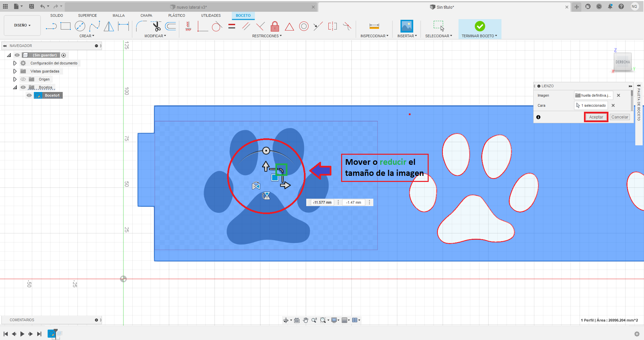The image size is (644, 340).
Task: Open the CREAR dropdown menu
Action: (87, 36)
